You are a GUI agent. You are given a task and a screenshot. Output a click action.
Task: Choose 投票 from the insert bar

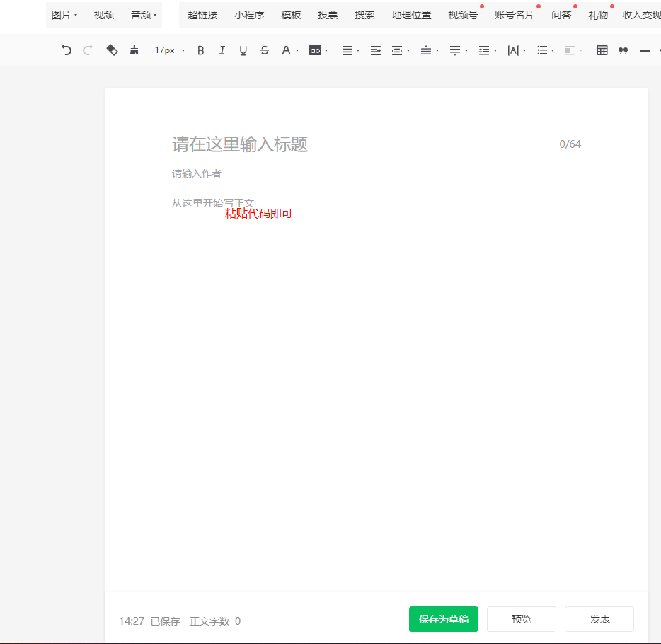(x=328, y=15)
